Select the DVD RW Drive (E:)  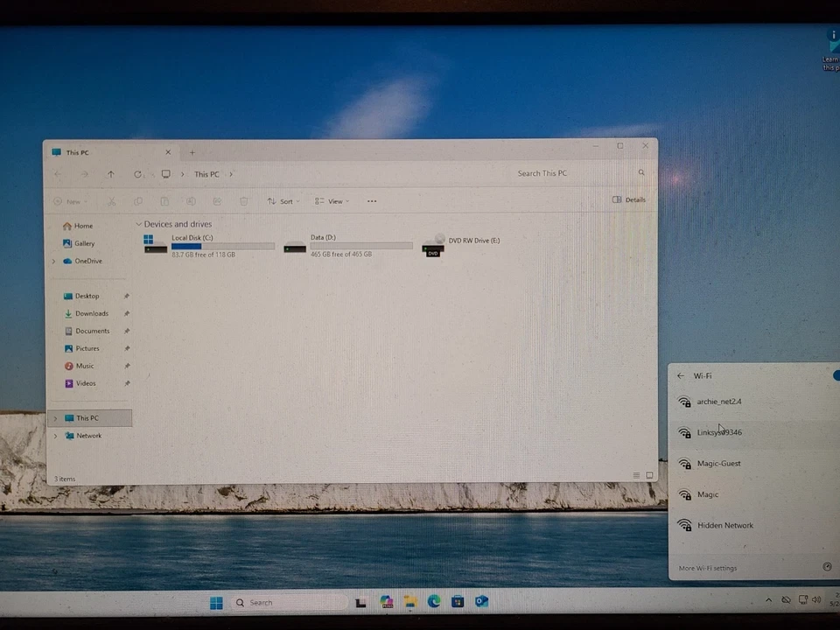coord(462,245)
